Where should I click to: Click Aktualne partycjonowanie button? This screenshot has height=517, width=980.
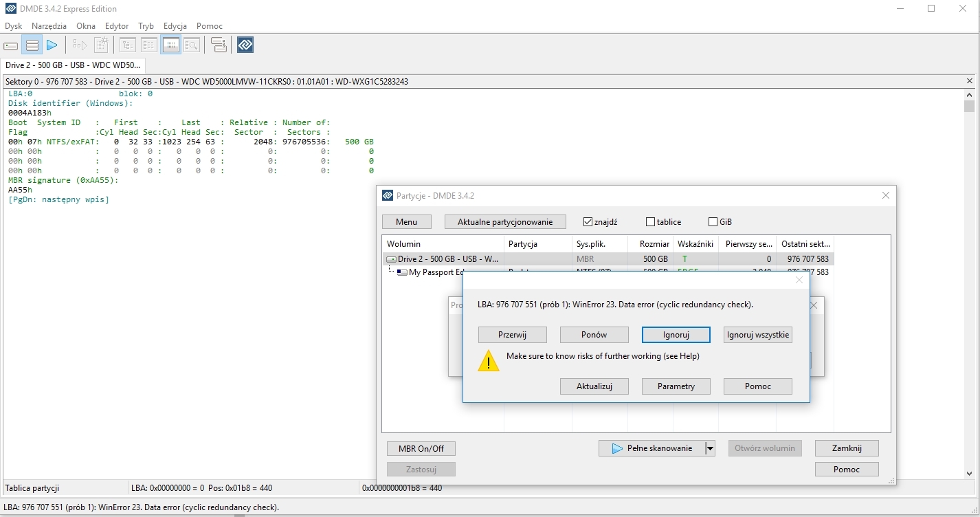click(x=505, y=222)
